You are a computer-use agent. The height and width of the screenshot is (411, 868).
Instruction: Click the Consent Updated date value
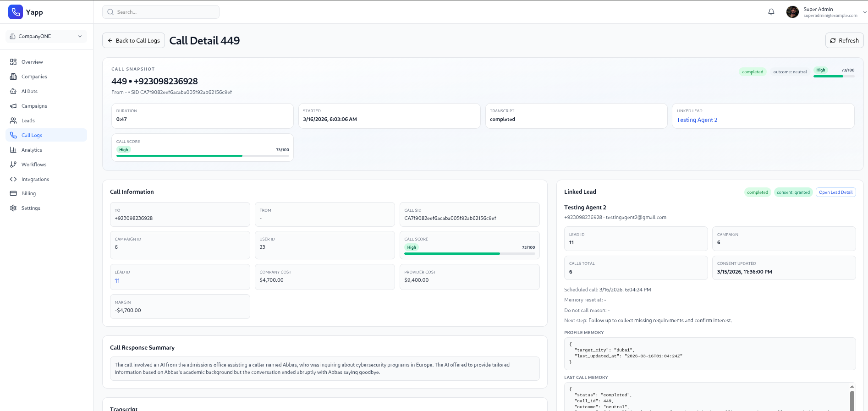point(745,272)
